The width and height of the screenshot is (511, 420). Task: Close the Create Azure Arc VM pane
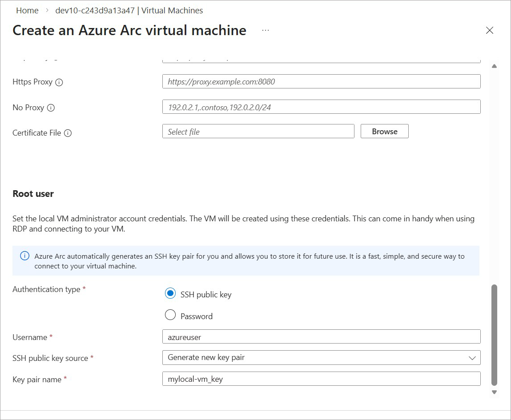point(489,30)
